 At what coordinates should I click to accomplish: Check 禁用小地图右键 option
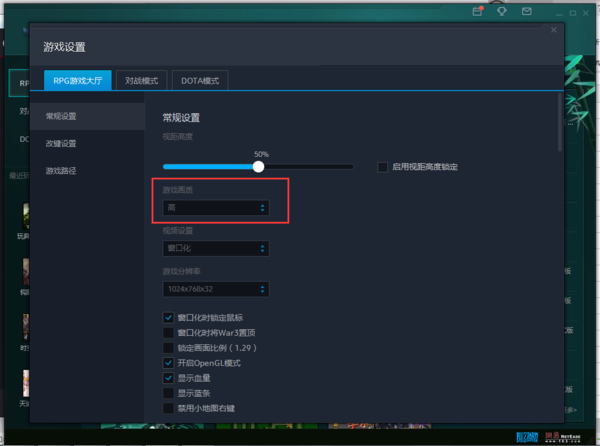pos(168,408)
